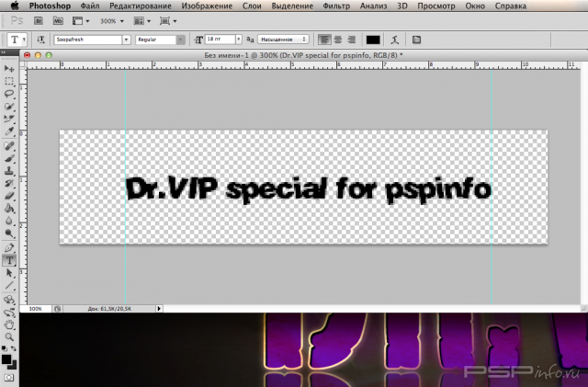Select the Move tool
Viewport: 588px width, 387px height.
click(x=9, y=68)
